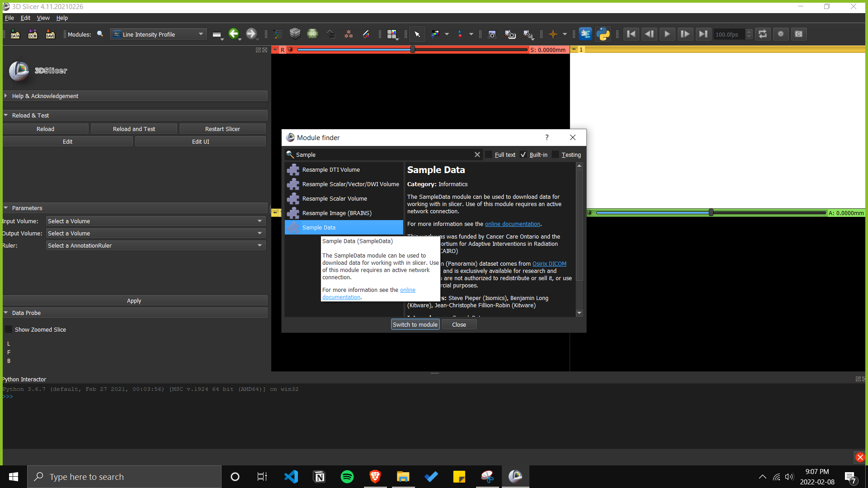Select Resample Image (BRAINS) module
The height and width of the screenshot is (488, 868).
(x=344, y=213)
